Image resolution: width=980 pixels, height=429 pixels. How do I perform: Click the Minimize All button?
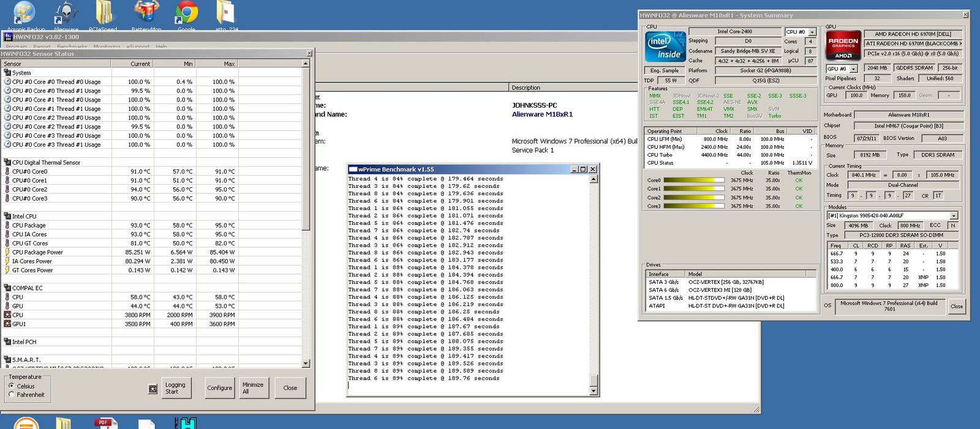pos(254,388)
